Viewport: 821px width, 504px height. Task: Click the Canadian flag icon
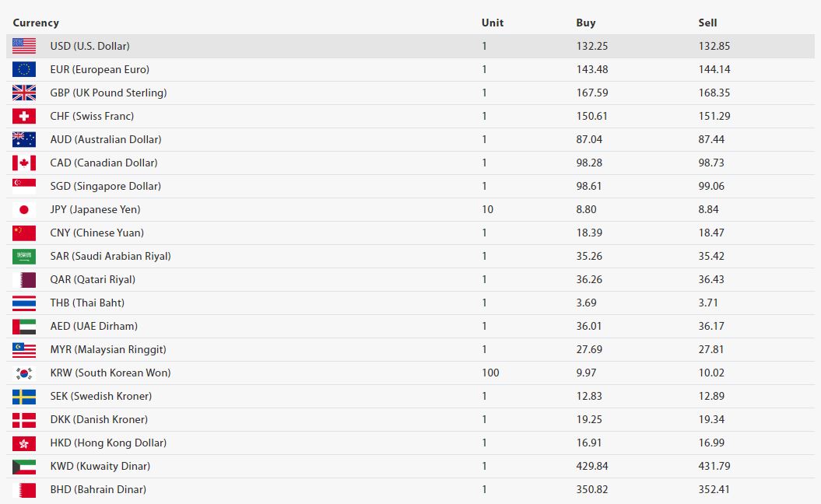coord(24,163)
